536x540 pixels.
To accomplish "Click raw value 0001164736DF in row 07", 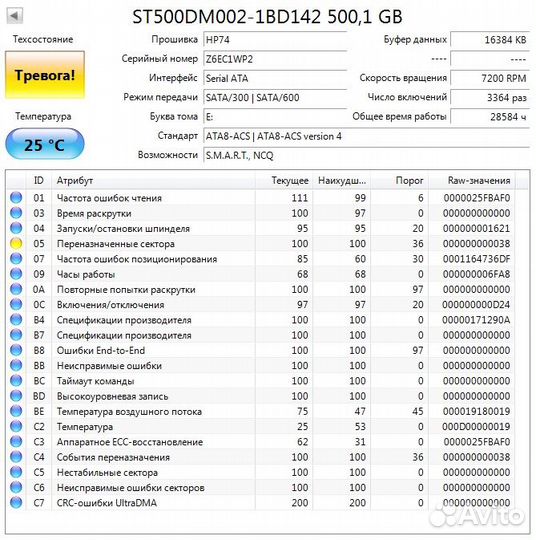I will click(x=476, y=259).
